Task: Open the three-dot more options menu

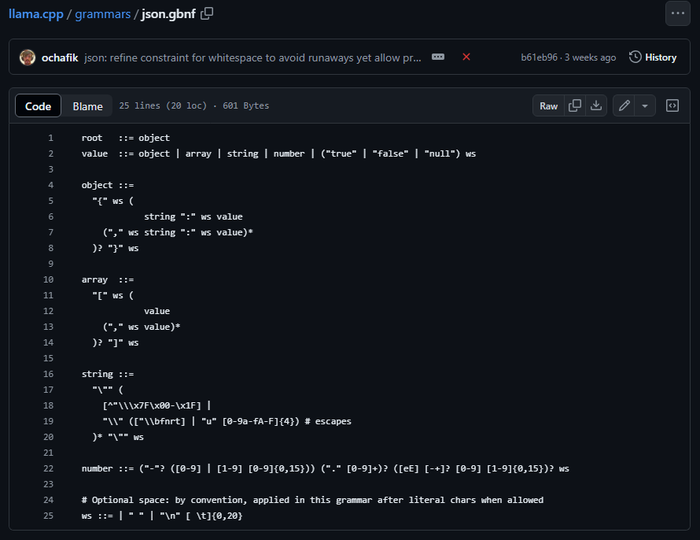Action: click(x=678, y=13)
